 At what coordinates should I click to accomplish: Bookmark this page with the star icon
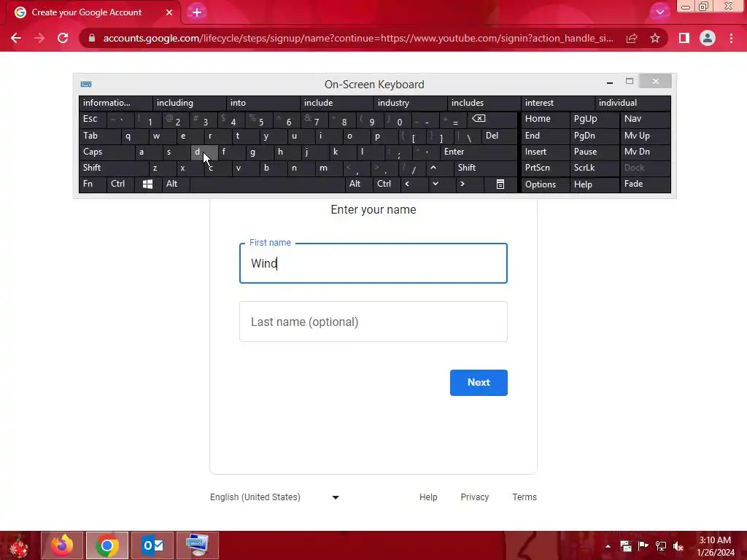[655, 38]
